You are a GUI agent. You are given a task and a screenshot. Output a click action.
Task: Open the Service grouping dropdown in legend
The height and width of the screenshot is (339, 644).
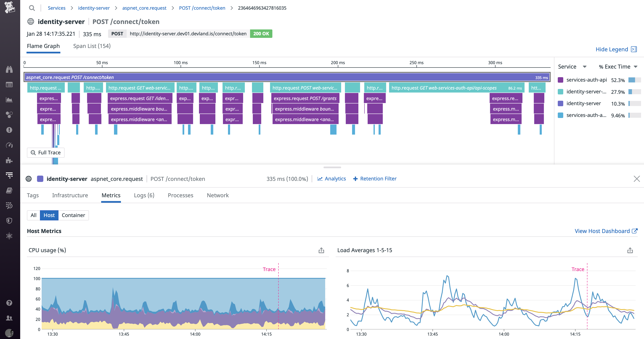click(572, 66)
